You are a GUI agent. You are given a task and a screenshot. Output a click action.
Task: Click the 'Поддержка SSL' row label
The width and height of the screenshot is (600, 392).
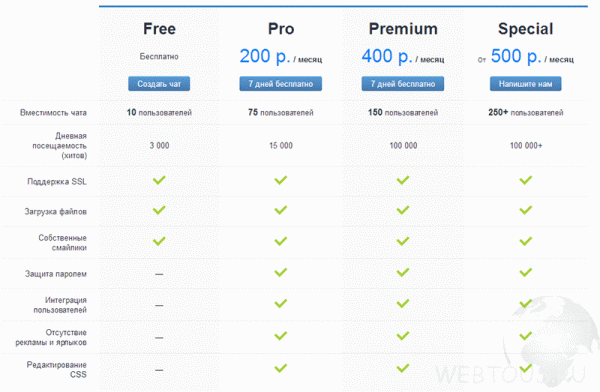click(x=57, y=181)
